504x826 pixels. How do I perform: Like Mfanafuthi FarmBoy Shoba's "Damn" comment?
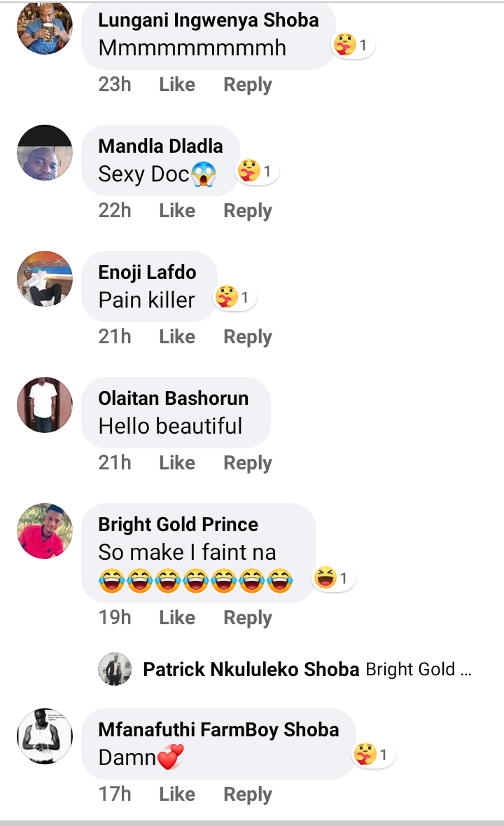point(177,794)
